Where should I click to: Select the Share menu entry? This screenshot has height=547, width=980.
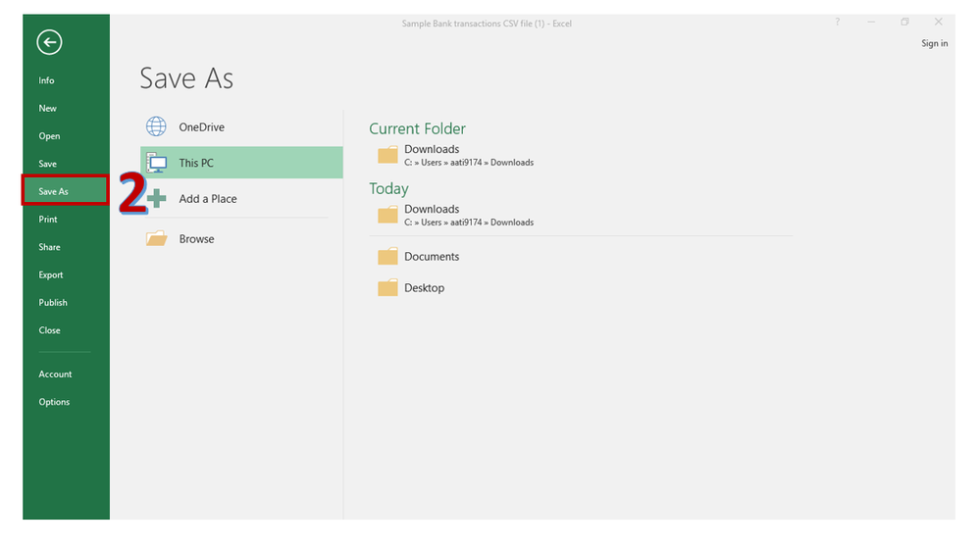tap(49, 247)
